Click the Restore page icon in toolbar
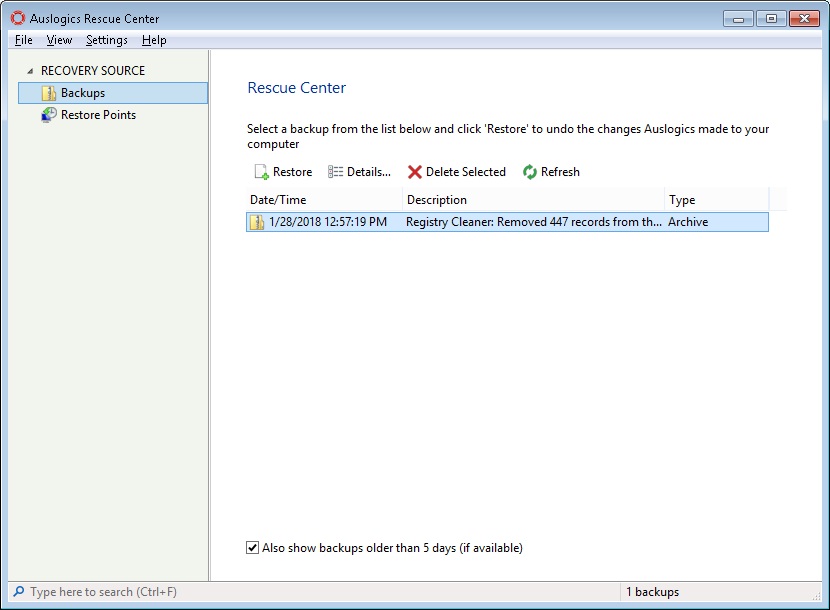The width and height of the screenshot is (830, 610). [261, 172]
